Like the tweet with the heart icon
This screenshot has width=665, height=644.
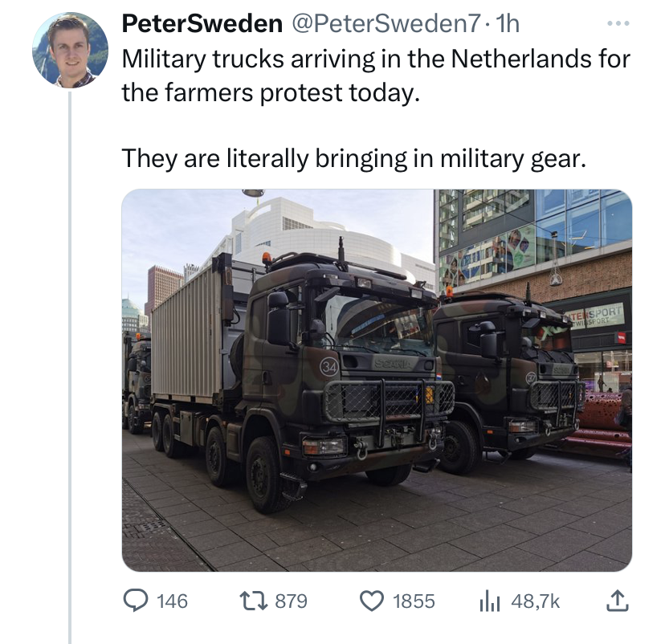(x=372, y=601)
